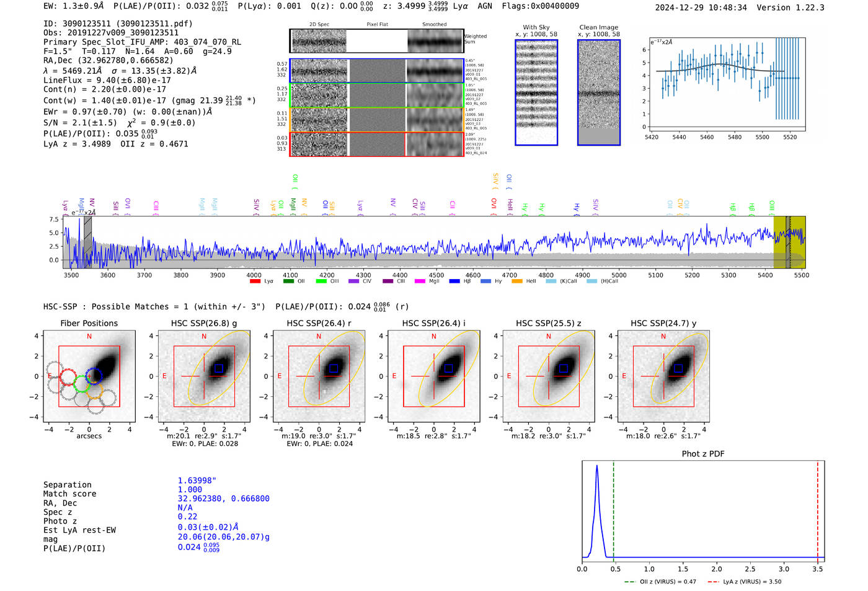Click the 'Smoothed' column header
The width and height of the screenshot is (868, 591).
435,24
